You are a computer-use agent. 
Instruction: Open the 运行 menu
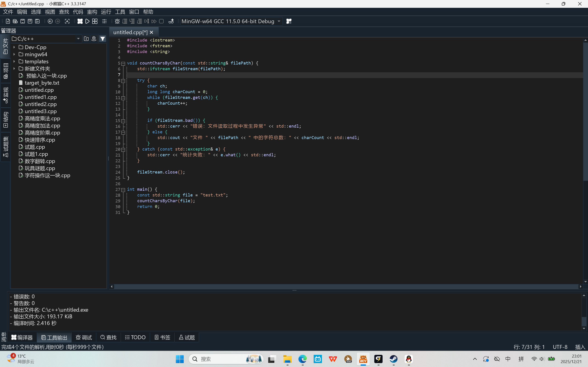tap(106, 12)
